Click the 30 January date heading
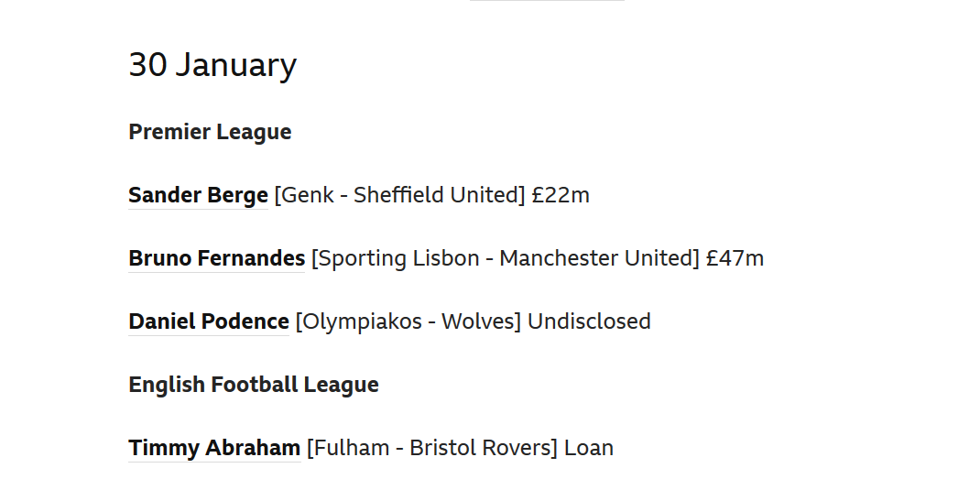 212,65
